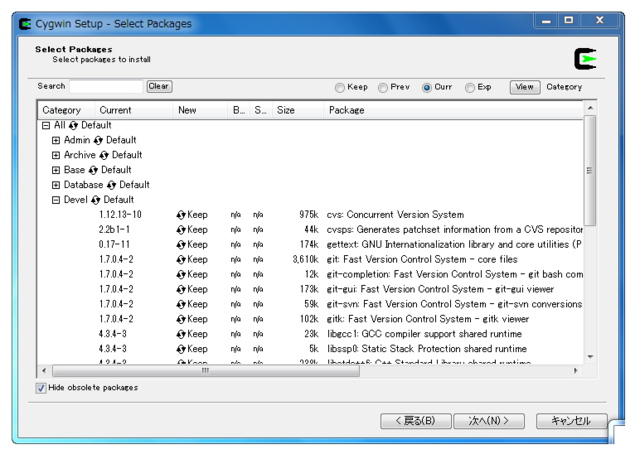Click version 0.17-11 cell
This screenshot has height=459, width=640.
click(114, 245)
